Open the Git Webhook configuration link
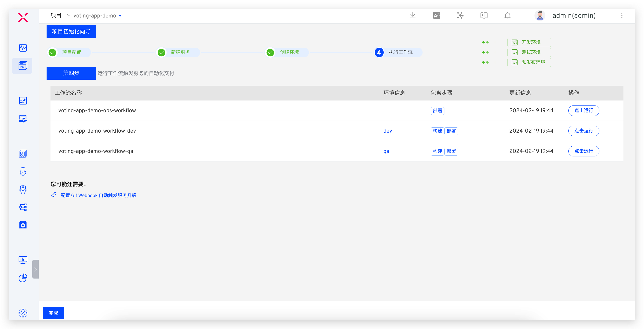This screenshot has width=644, height=329. click(98, 195)
